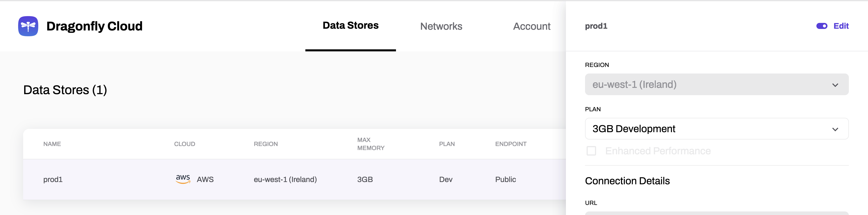868x215 pixels.
Task: Click the Dev plan cell
Action: click(446, 179)
